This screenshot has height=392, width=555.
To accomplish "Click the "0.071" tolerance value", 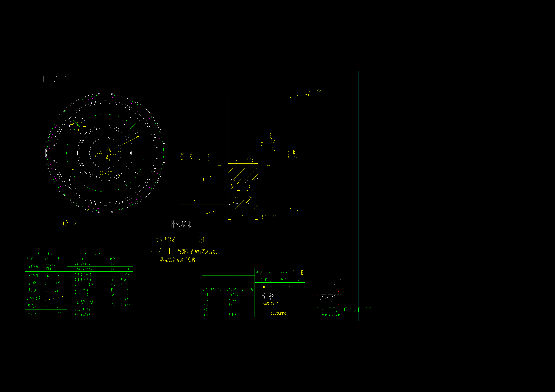I will [x=125, y=264].
